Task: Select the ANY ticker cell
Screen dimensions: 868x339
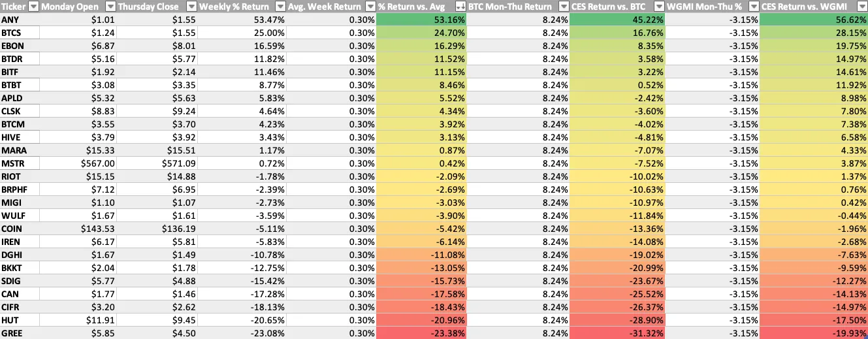Action: click(20, 20)
